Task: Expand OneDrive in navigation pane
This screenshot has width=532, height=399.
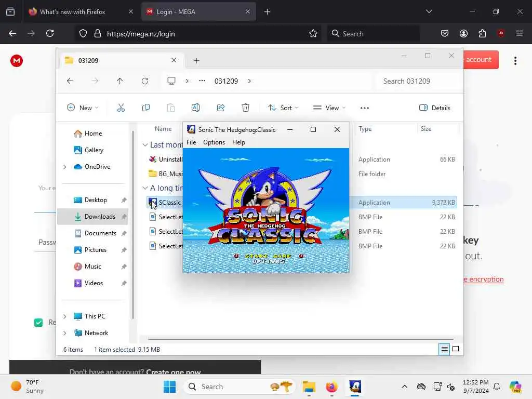Action: 64,167
